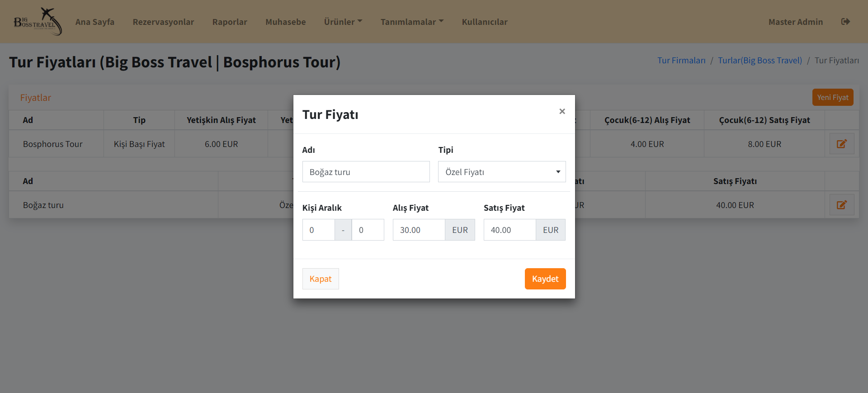The image size is (868, 393).
Task: Click the Kişi Başı Fiyat cell
Action: coord(139,144)
